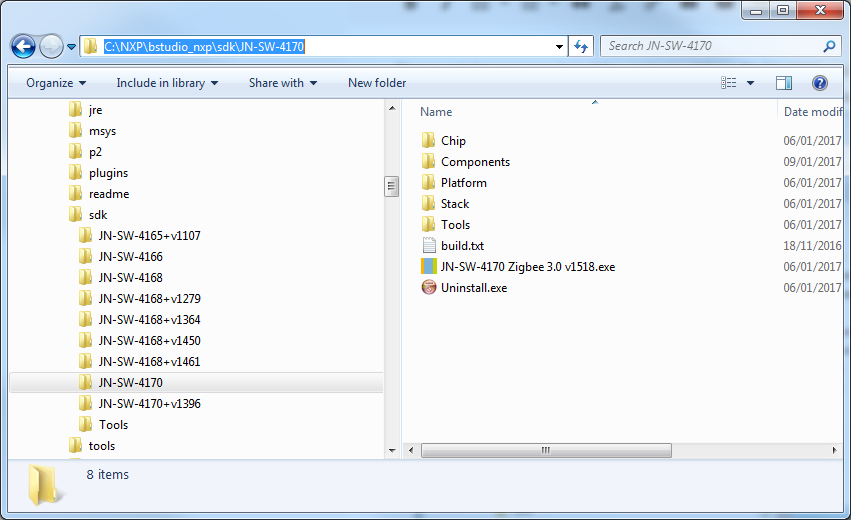Click the search magnifier icon
The width and height of the screenshot is (851, 520).
829,46
